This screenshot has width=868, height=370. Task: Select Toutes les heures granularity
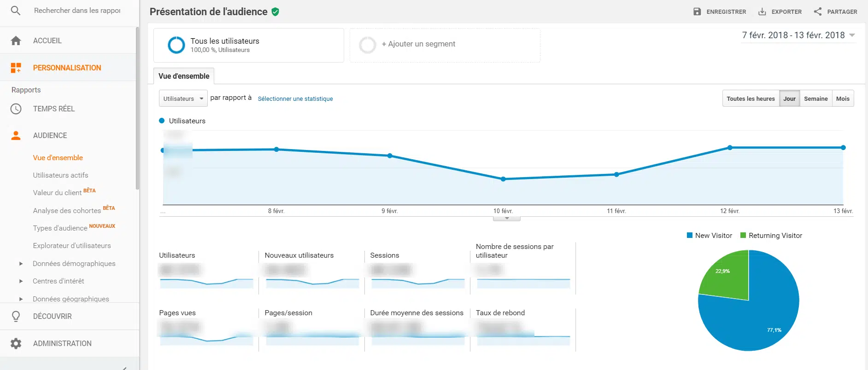tap(751, 98)
